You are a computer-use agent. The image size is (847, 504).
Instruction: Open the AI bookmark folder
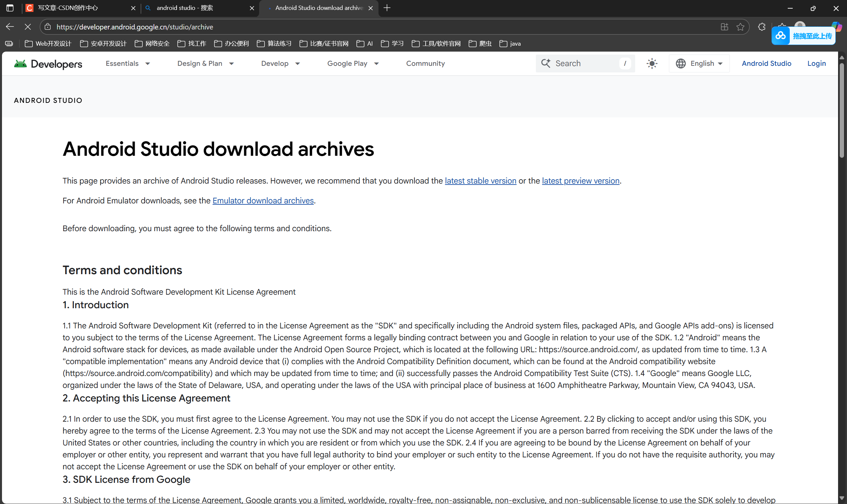(x=364, y=43)
